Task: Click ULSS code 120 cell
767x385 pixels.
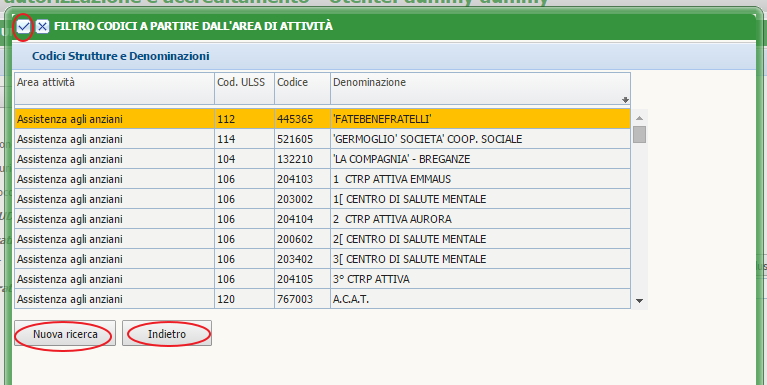Action: [245, 299]
